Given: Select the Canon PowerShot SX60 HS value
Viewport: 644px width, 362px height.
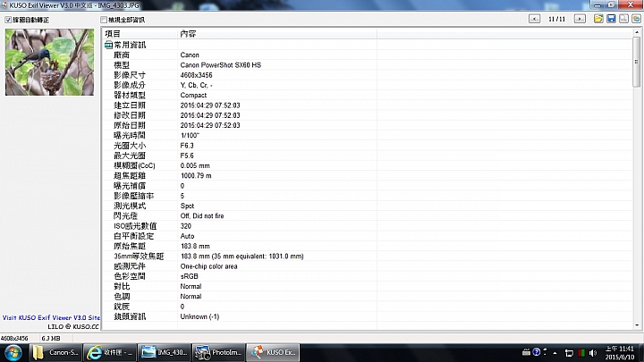Looking at the screenshot, I should click(221, 65).
